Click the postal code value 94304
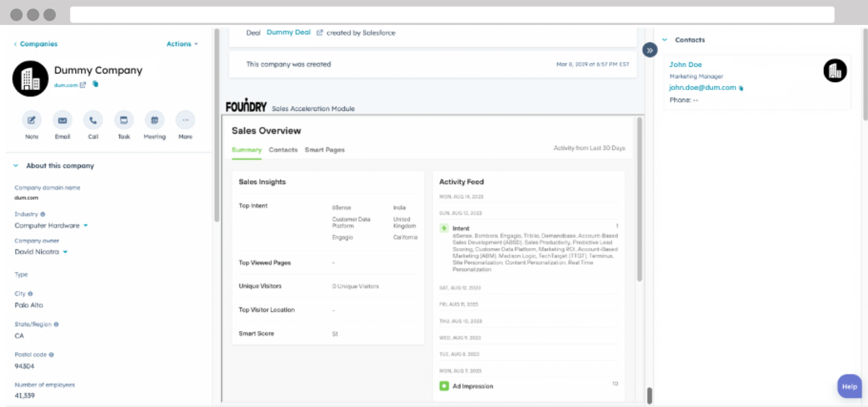This screenshot has height=407, width=868. [x=24, y=366]
